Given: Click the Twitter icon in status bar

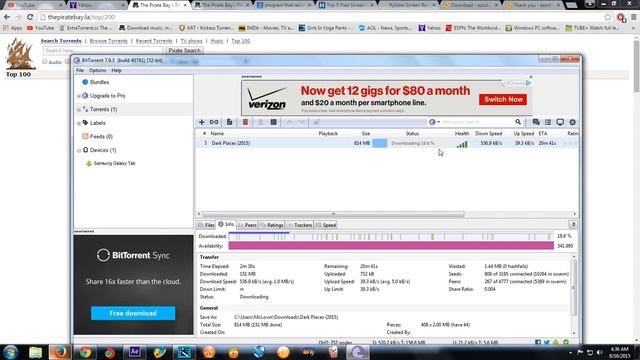Looking at the screenshot, I should [x=547, y=342].
